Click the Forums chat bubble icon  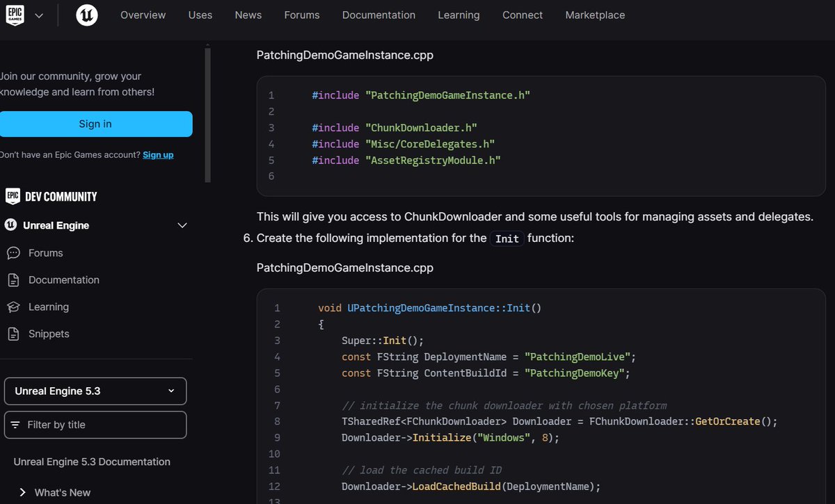tap(13, 253)
